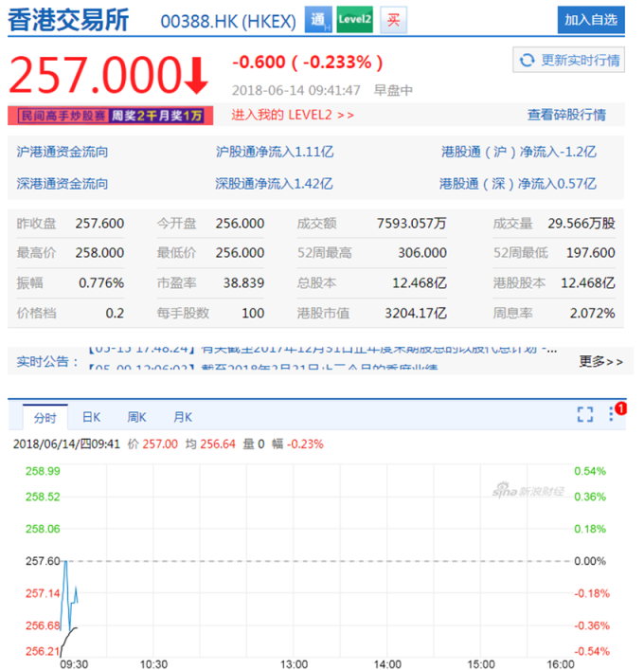Open the green Level2 badge
Image resolution: width=644 pixels, height=670 pixels.
tap(354, 20)
